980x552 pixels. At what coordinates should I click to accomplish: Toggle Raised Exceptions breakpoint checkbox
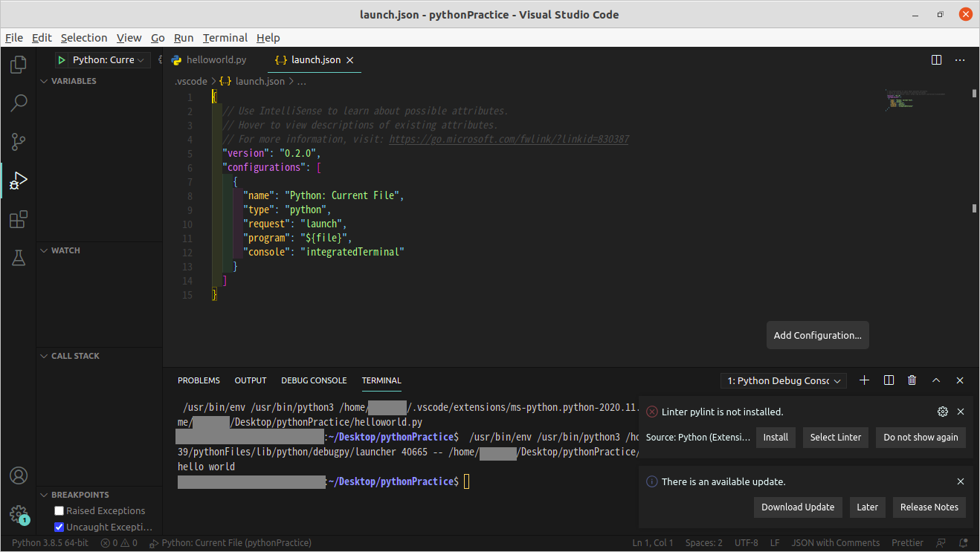pyautogui.click(x=59, y=511)
